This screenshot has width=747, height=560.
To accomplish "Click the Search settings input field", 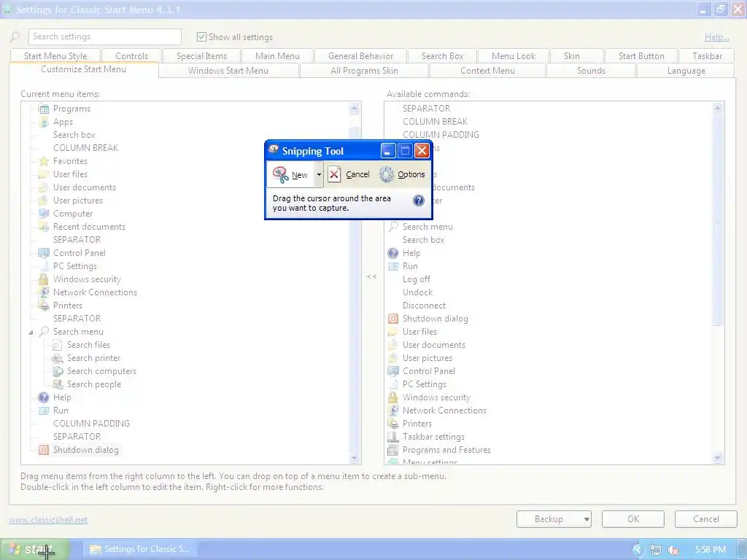I will tap(105, 36).
